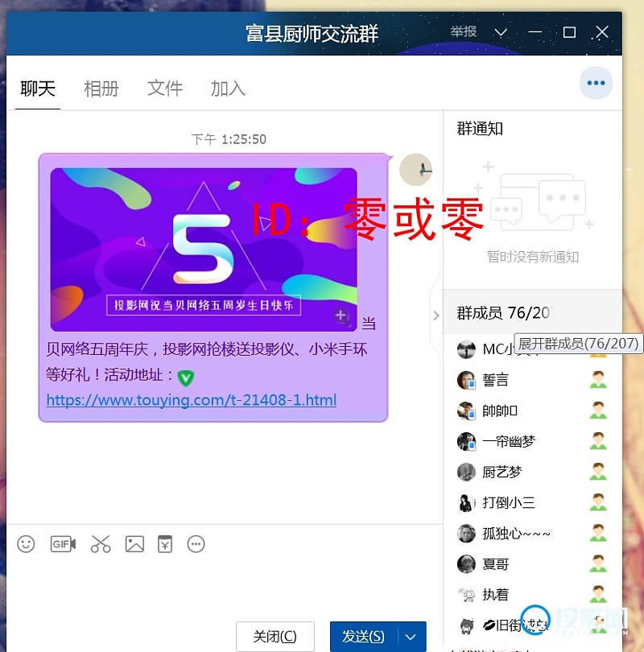Screen dimensions: 644x652
Task: Click the green security shield icon
Action: [x=185, y=378]
